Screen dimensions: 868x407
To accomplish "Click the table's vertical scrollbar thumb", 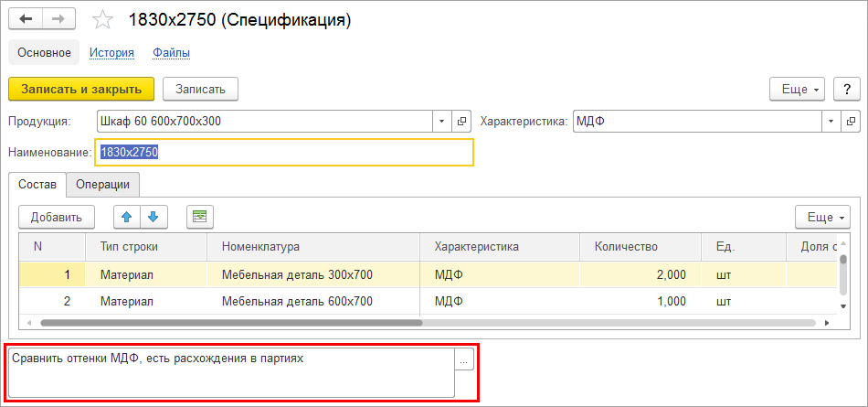I will pyautogui.click(x=843, y=275).
